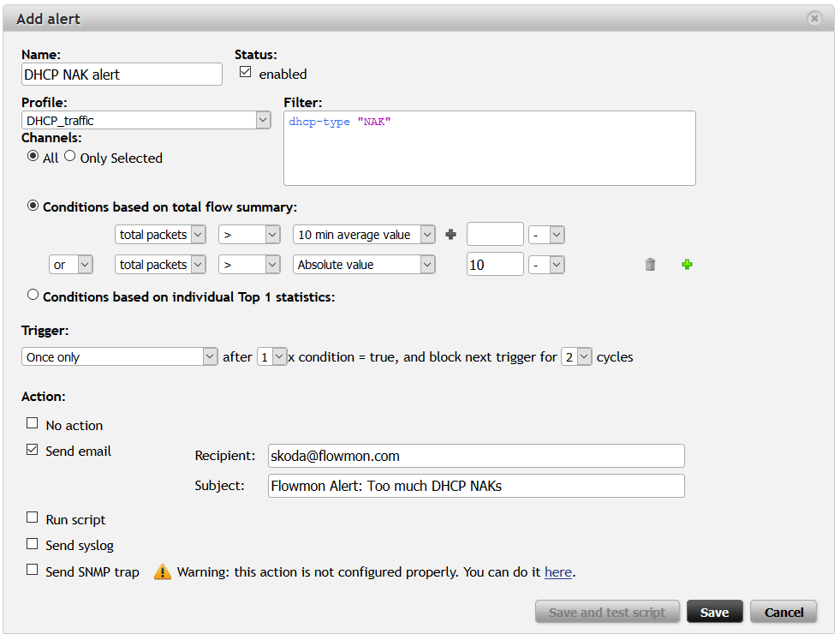Choose conditions based on individual Top 1 statistics
Viewport: 840px width, 640px height.
tap(33, 296)
